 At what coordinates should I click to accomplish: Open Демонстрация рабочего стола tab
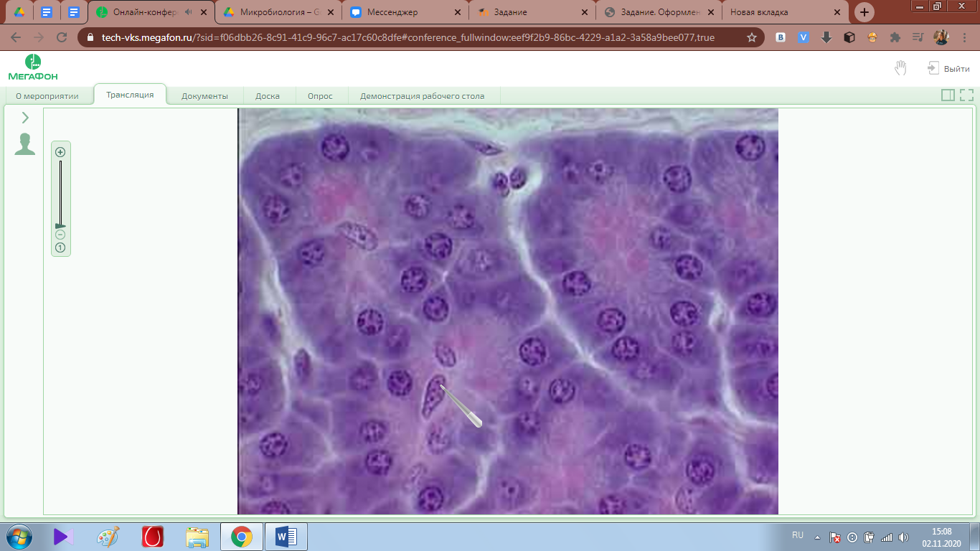[422, 95]
